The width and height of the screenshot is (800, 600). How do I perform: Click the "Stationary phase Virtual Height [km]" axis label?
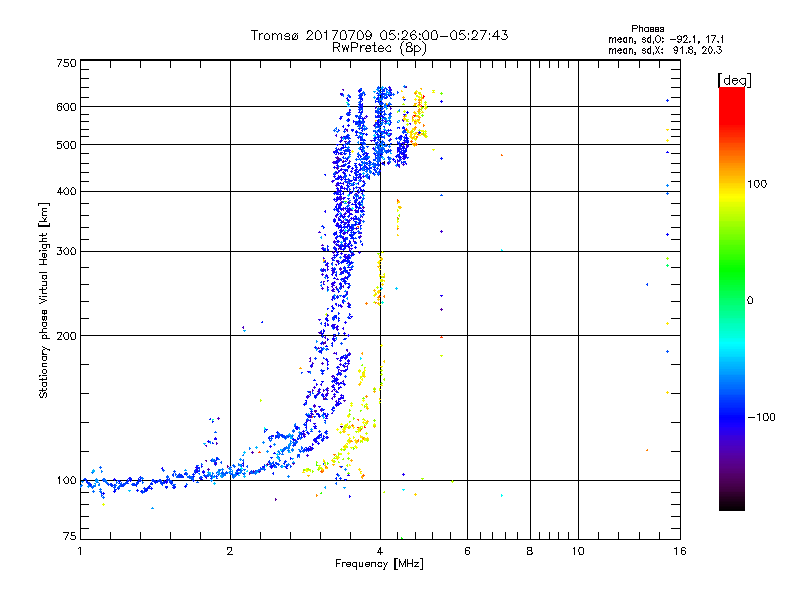44,300
